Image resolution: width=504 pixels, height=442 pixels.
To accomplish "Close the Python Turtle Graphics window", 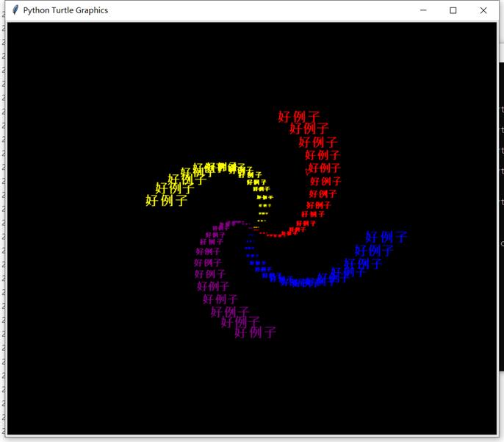I will 483,10.
